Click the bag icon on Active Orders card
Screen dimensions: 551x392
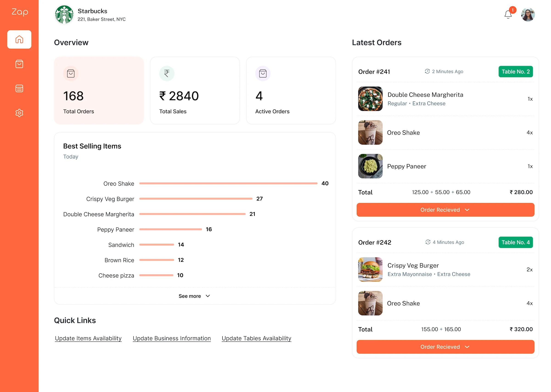[x=263, y=73]
